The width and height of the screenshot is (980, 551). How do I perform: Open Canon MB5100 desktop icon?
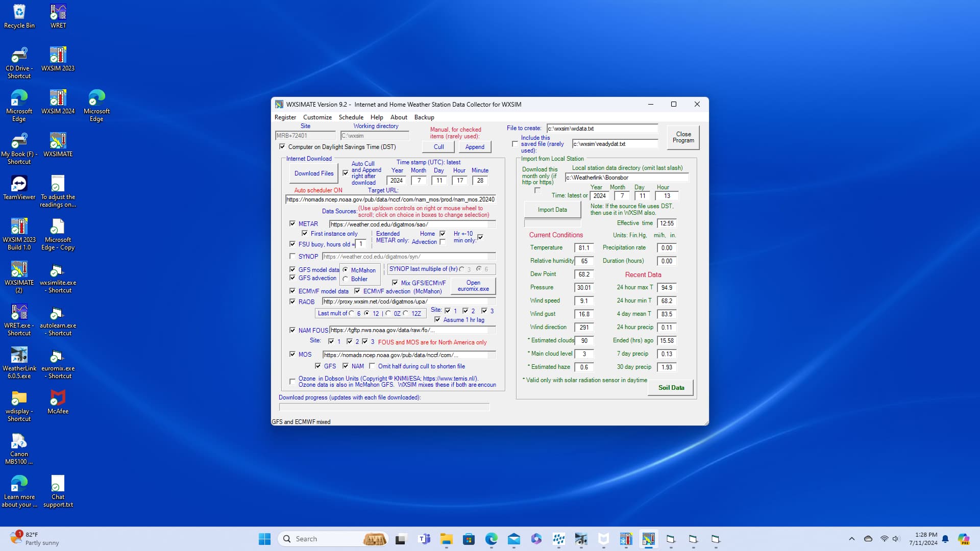[19, 448]
